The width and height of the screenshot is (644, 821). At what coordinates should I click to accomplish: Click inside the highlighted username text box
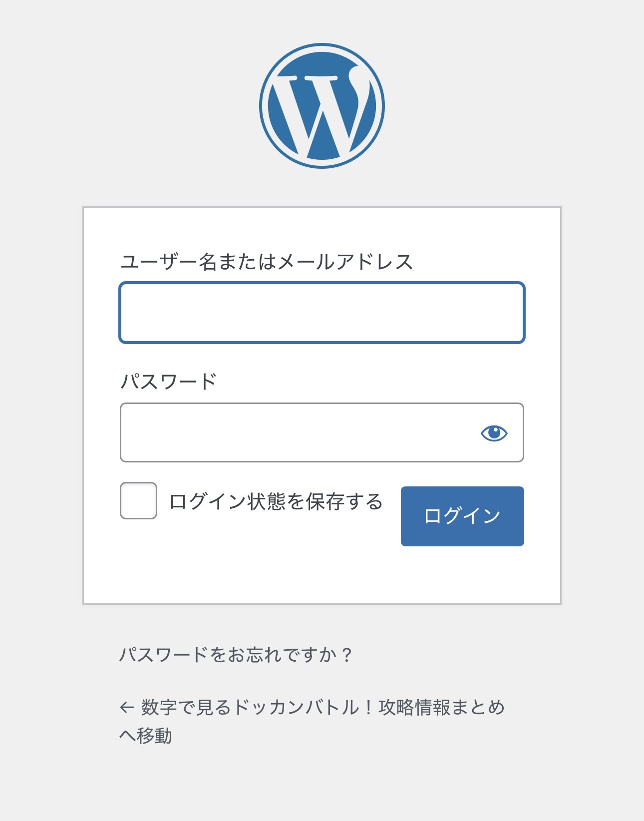pyautogui.click(x=322, y=313)
